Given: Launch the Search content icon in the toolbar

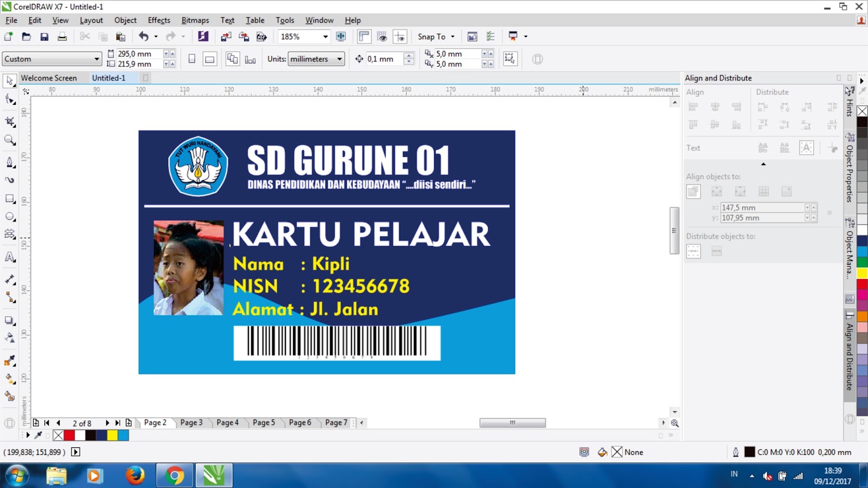Looking at the screenshot, I should [x=203, y=36].
